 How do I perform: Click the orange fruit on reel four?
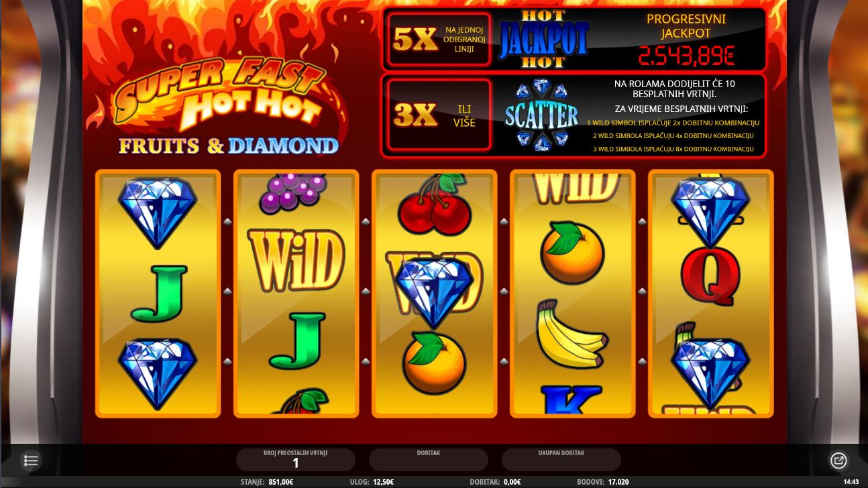pos(572,253)
